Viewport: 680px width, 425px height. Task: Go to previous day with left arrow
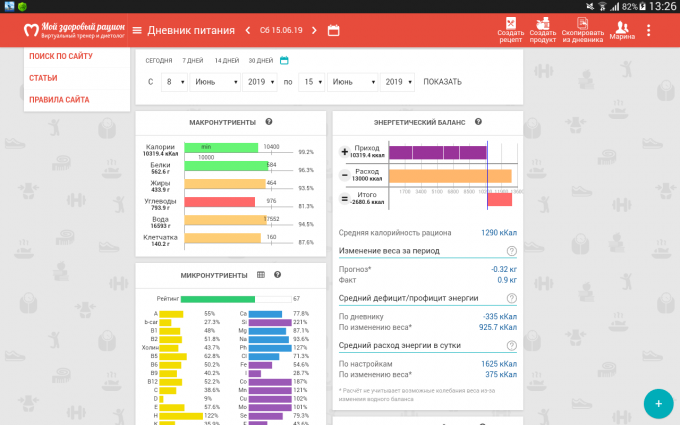pos(247,30)
